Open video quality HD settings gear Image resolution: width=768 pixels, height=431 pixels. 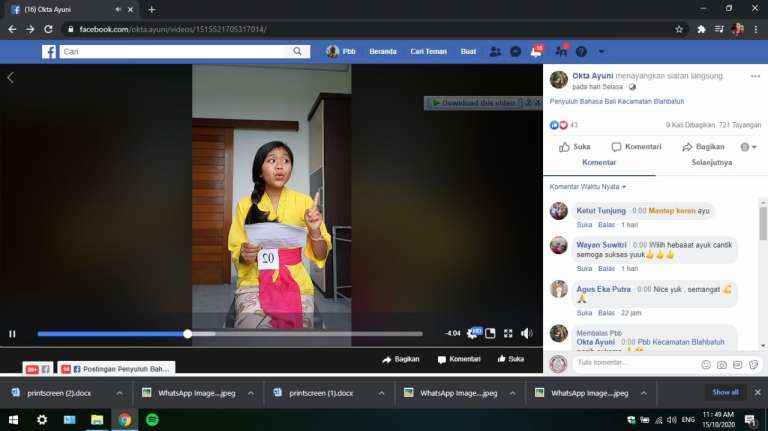tap(473, 334)
